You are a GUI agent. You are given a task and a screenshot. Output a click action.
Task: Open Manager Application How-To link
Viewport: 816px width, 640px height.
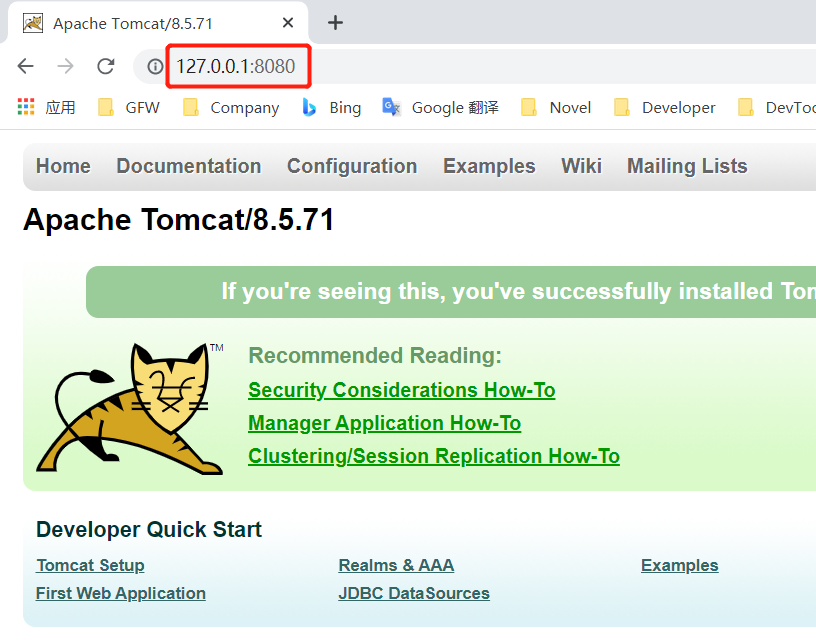click(385, 423)
